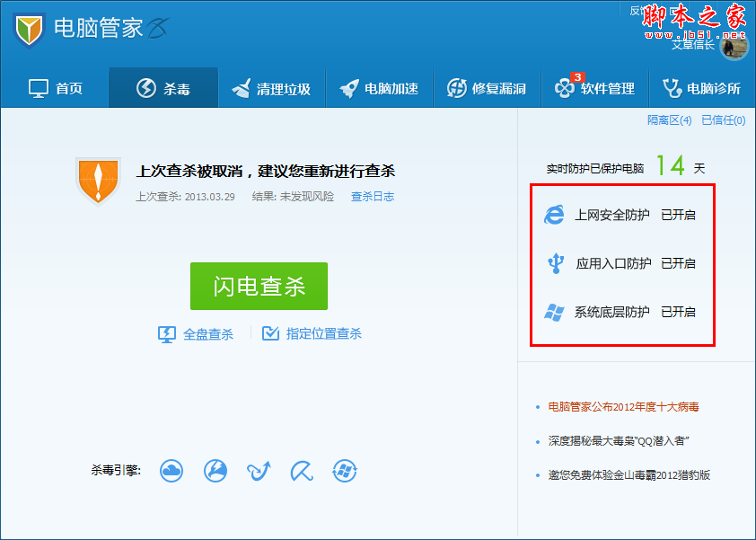Click the USB icon for 应用入口防护

click(556, 263)
